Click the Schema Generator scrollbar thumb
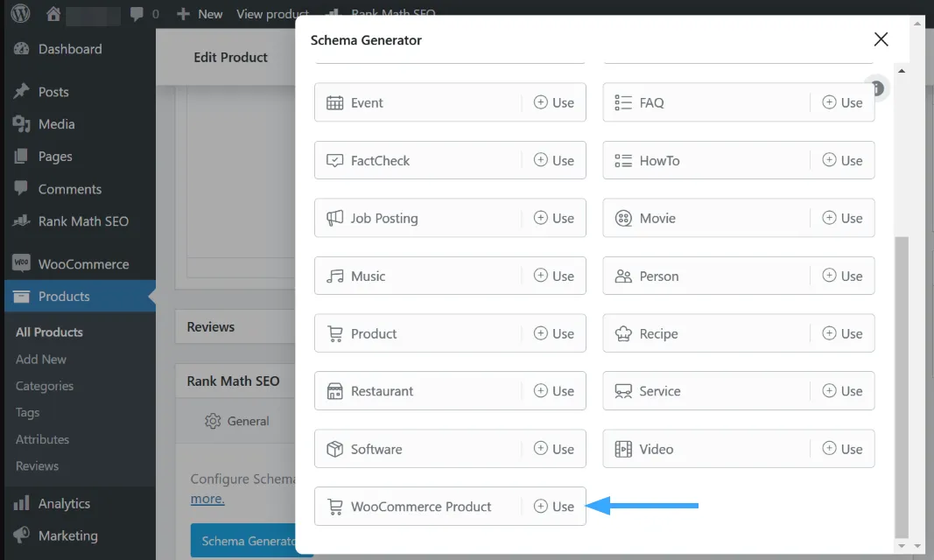The width and height of the screenshot is (934, 560). (x=902, y=387)
